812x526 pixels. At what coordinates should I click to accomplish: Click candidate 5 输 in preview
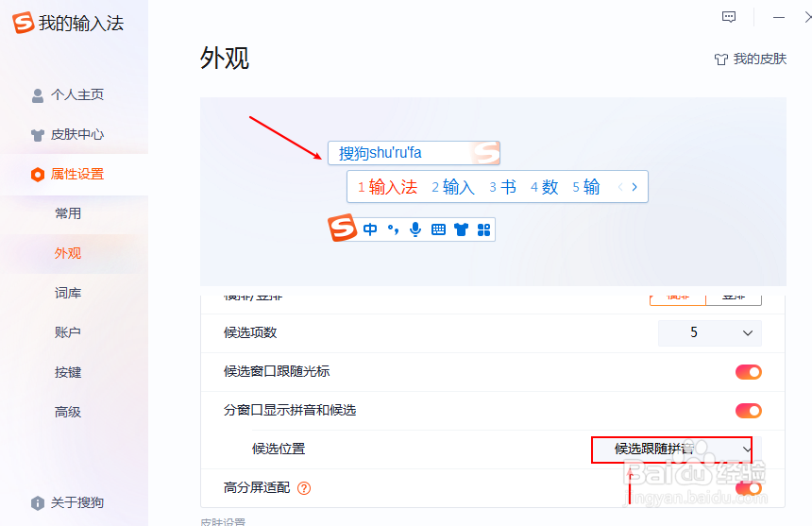click(x=586, y=187)
